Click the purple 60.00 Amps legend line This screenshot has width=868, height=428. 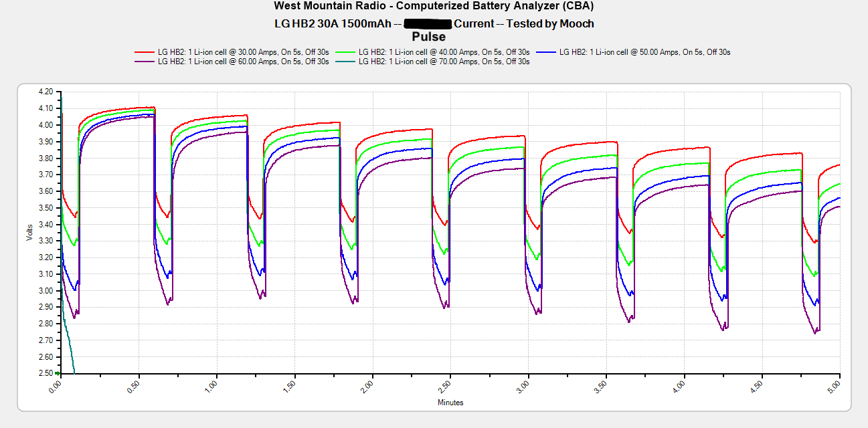(145, 62)
